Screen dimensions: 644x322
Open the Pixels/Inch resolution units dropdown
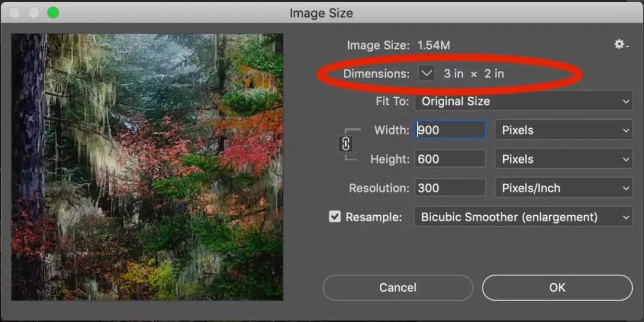[564, 188]
